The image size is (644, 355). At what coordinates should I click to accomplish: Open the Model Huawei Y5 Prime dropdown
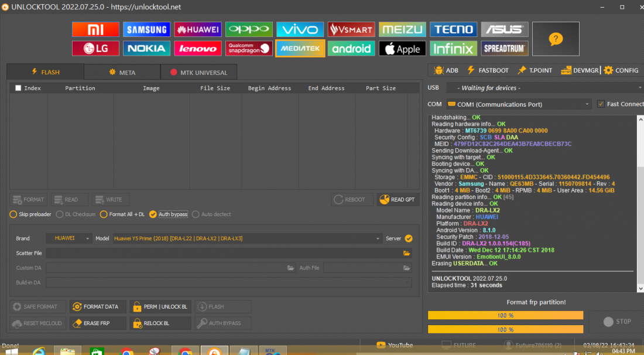pyautogui.click(x=248, y=238)
